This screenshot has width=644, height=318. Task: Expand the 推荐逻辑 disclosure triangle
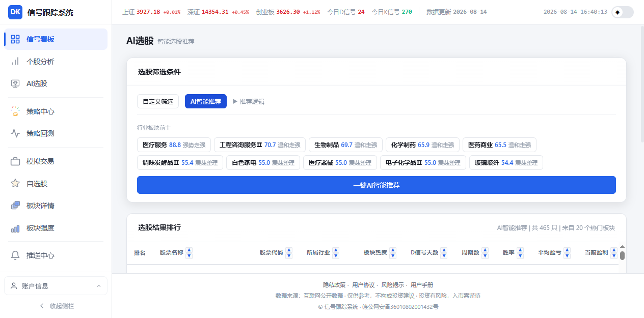coord(235,101)
